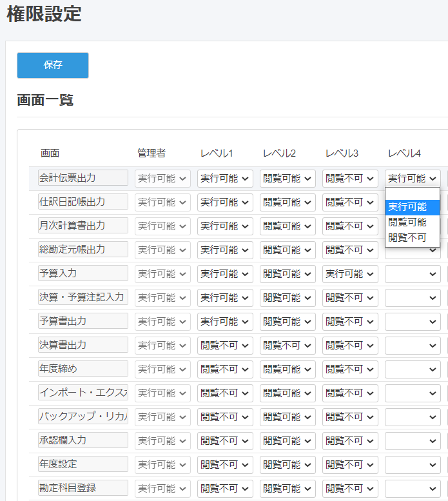Open レベル2 dropdown for 決算・予算注記入力
Viewport: 448px width, 501px height.
click(x=287, y=298)
